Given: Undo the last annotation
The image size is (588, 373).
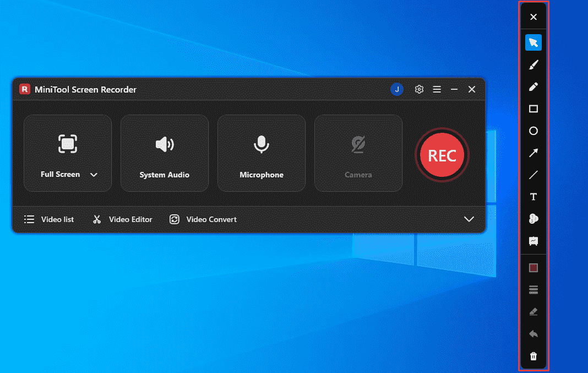Looking at the screenshot, I should (x=533, y=333).
